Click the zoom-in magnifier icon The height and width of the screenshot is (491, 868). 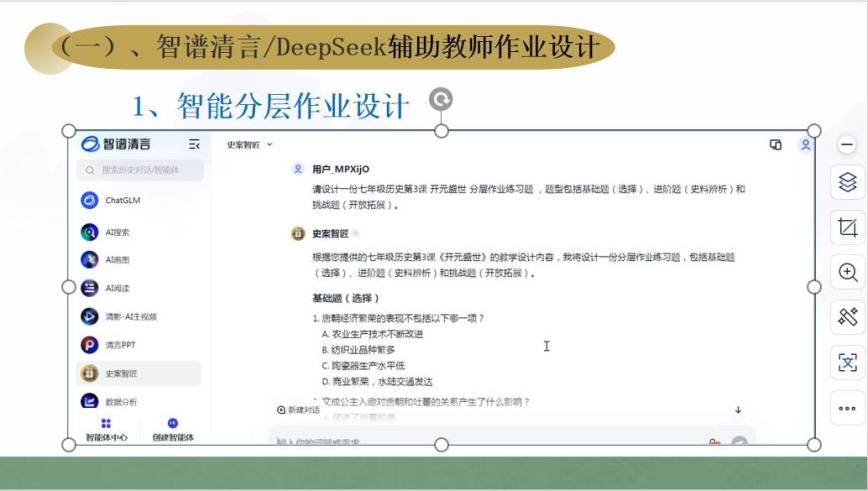[x=847, y=272]
